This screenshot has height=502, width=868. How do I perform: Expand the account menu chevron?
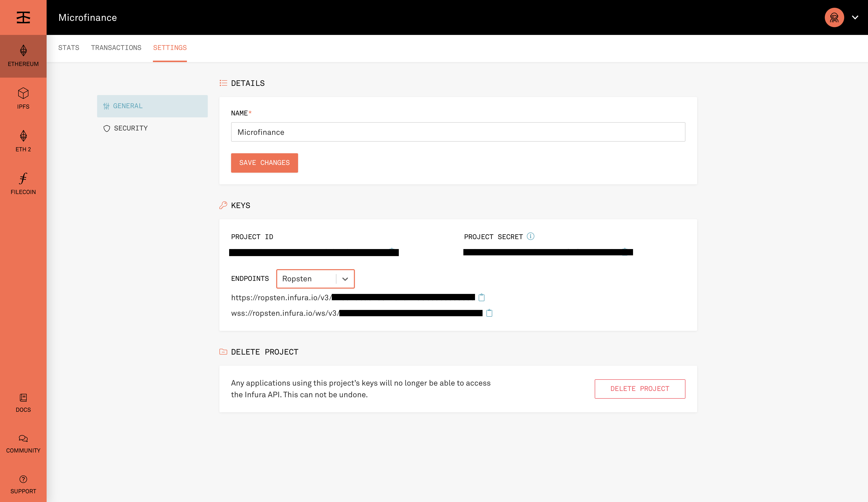[x=855, y=17]
